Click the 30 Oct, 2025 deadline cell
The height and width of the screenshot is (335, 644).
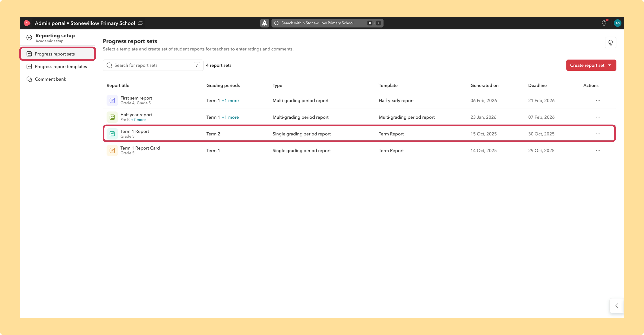pyautogui.click(x=541, y=134)
